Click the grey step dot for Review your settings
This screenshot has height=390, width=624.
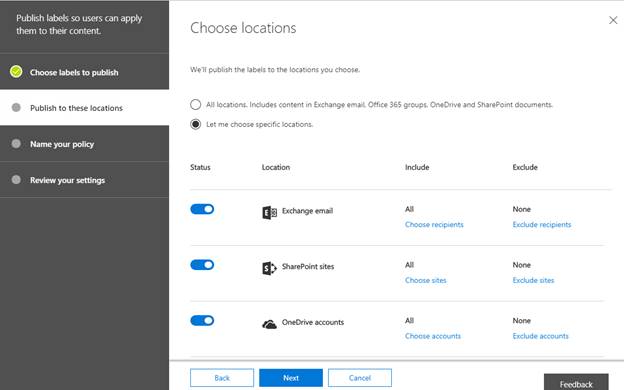point(16,179)
